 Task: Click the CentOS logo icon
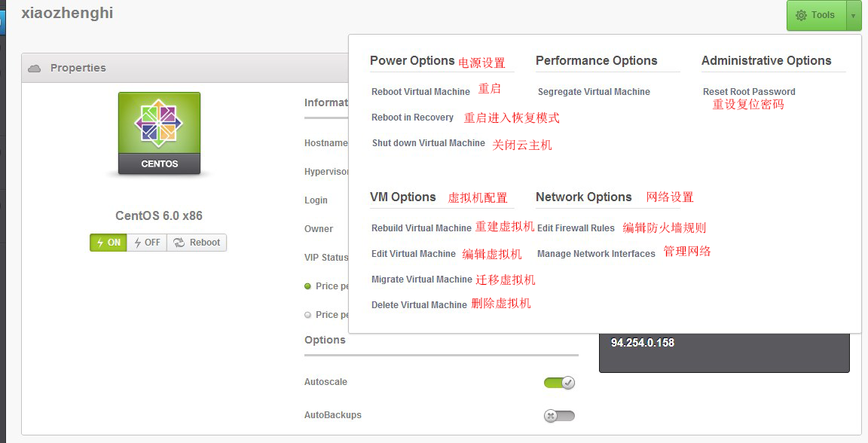point(159,124)
